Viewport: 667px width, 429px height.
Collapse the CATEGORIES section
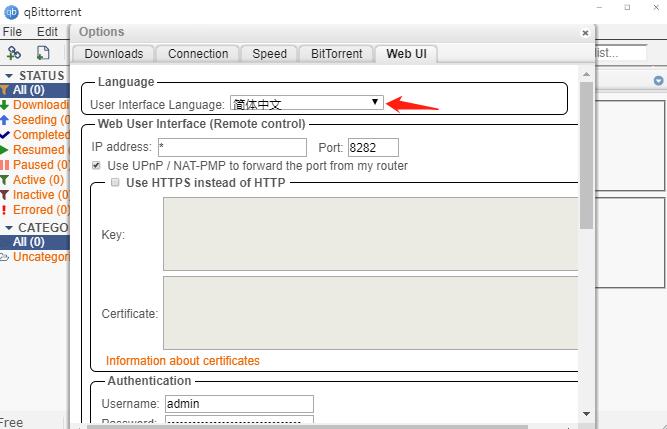[x=9, y=228]
